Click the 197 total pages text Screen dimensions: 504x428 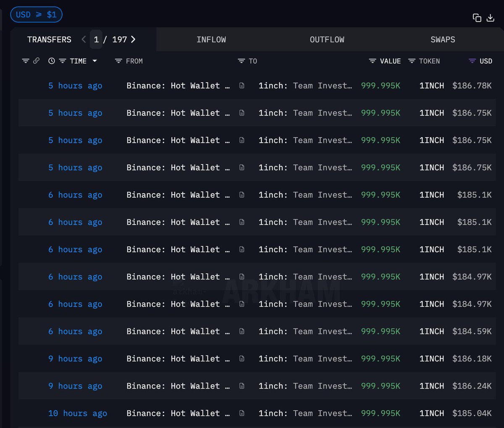click(x=119, y=39)
